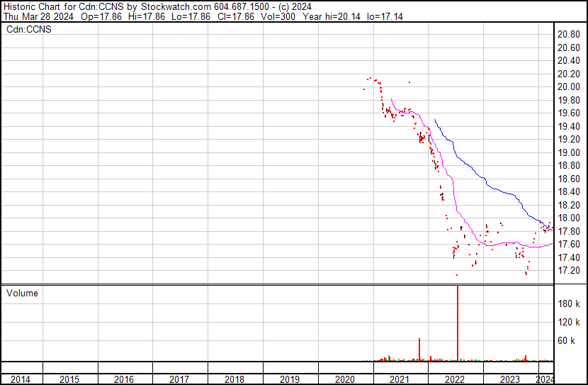Click the 2021 red volume spike bar
588x385 pixels.
click(419, 350)
